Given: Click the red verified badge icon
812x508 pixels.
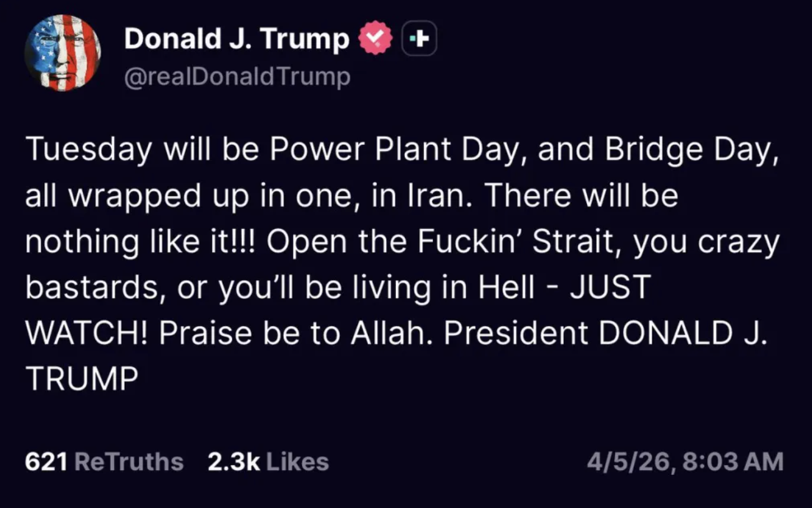Looking at the screenshot, I should click(x=375, y=39).
